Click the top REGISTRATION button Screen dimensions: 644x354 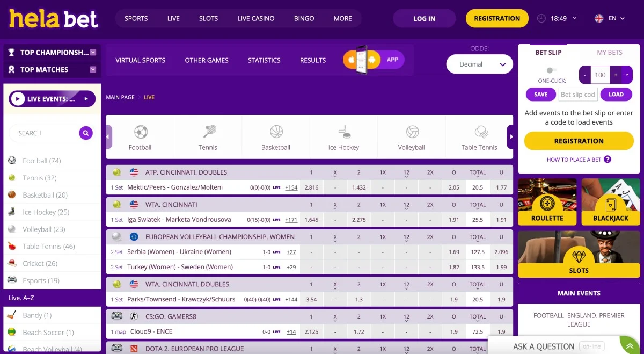[497, 18]
